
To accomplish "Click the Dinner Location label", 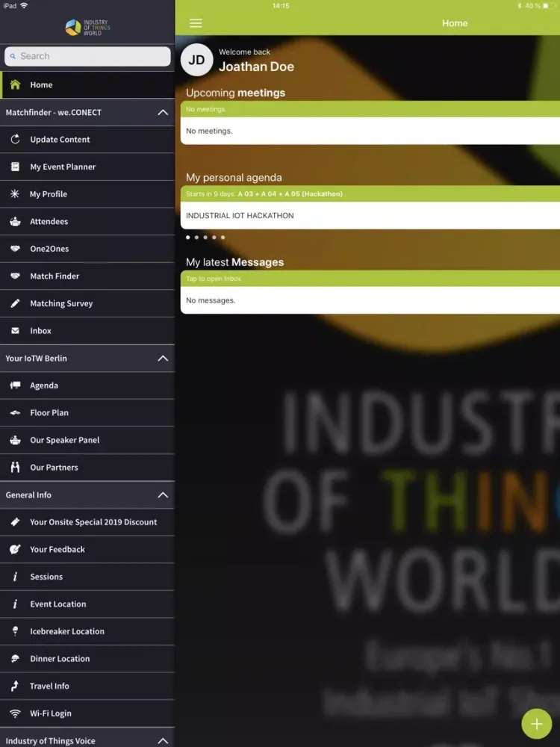I will [60, 659].
